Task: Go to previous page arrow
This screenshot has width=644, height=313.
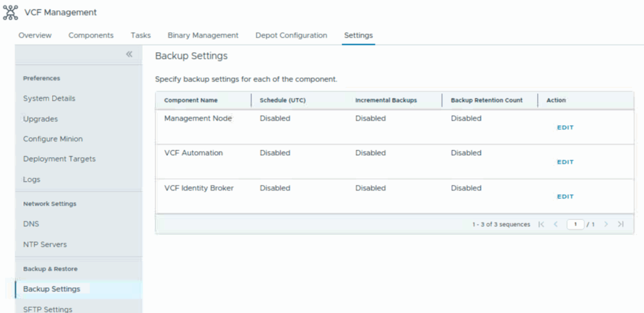Action: [x=556, y=224]
